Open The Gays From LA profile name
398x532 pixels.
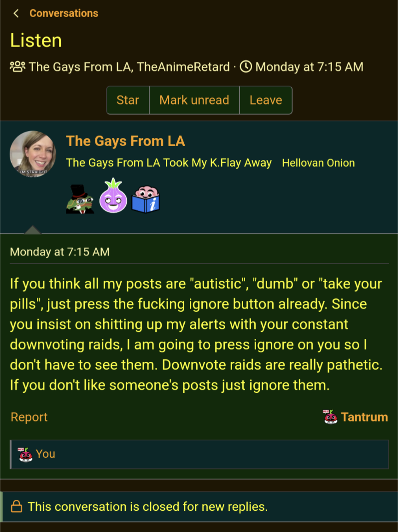point(125,141)
